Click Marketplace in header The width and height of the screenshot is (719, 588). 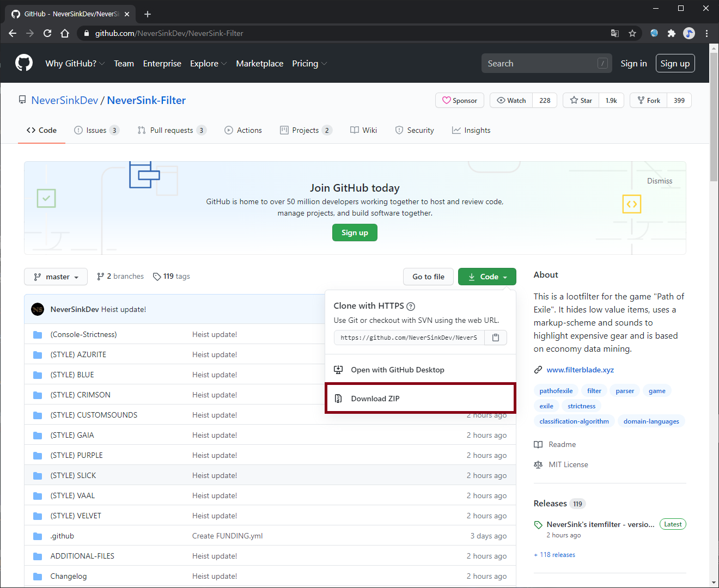259,64
